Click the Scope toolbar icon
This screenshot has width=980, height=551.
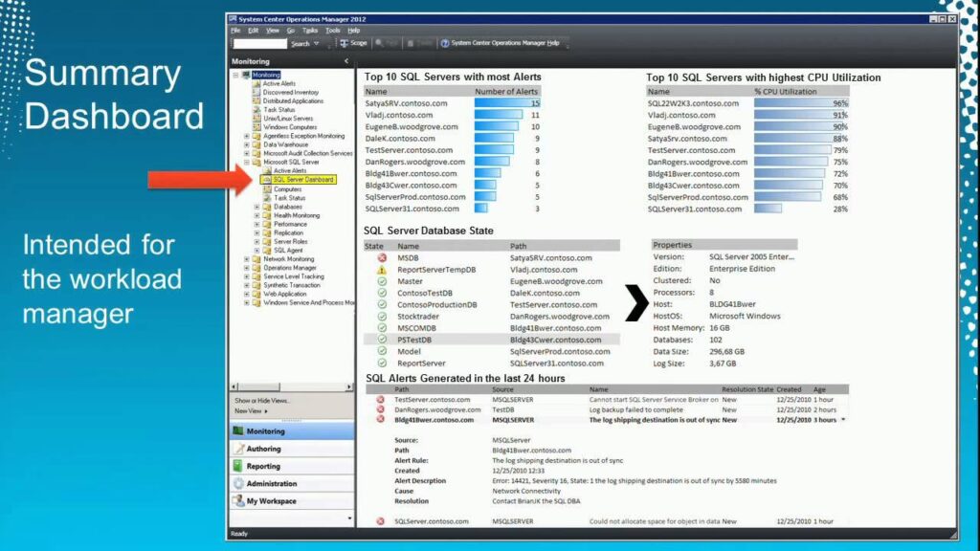(x=345, y=43)
